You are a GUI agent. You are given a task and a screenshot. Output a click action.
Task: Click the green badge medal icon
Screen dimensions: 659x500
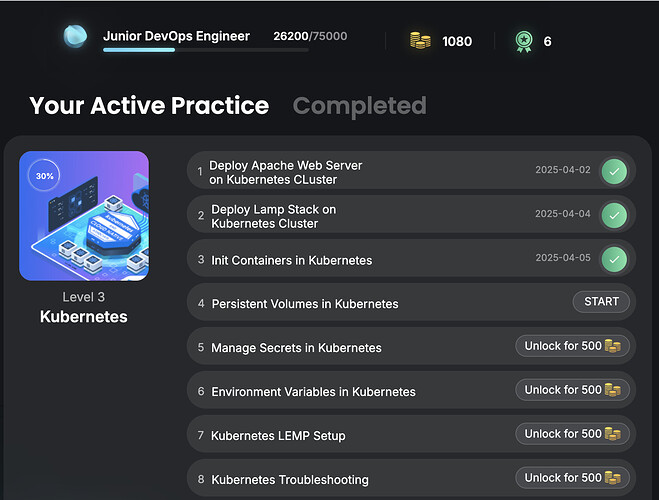tap(523, 41)
